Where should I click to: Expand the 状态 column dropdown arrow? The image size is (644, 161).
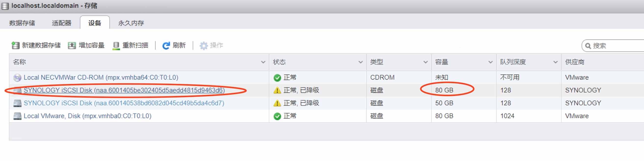(x=361, y=62)
